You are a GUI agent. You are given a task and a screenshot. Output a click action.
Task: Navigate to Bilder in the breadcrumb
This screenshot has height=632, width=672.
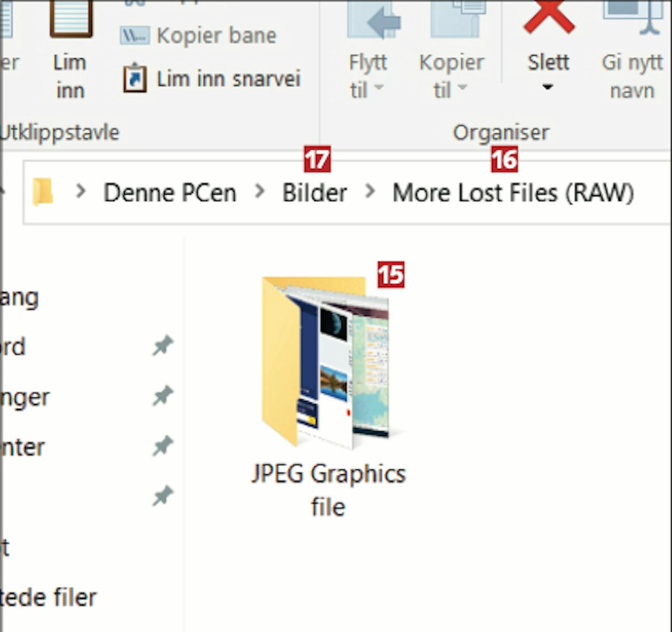(x=314, y=193)
